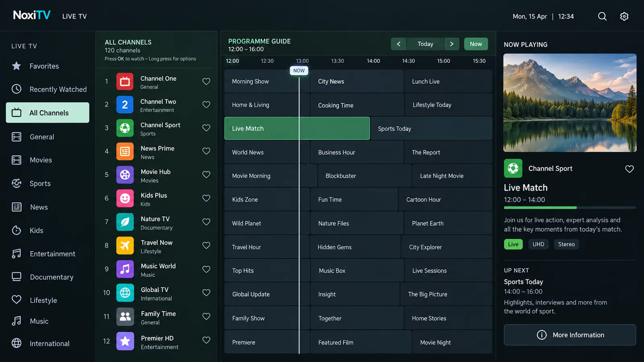
Task: Favorite Channel One with heart toggle
Action: coord(206,81)
